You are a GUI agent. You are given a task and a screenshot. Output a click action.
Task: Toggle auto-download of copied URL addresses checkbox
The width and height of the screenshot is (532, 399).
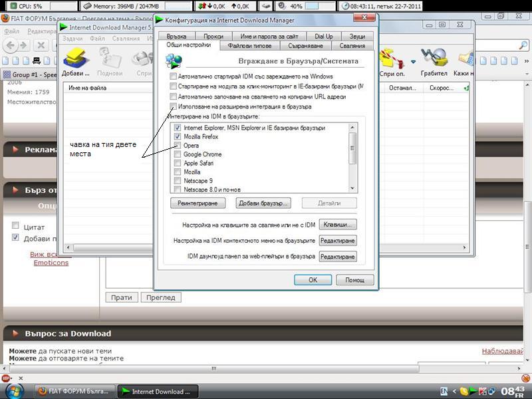pos(173,96)
